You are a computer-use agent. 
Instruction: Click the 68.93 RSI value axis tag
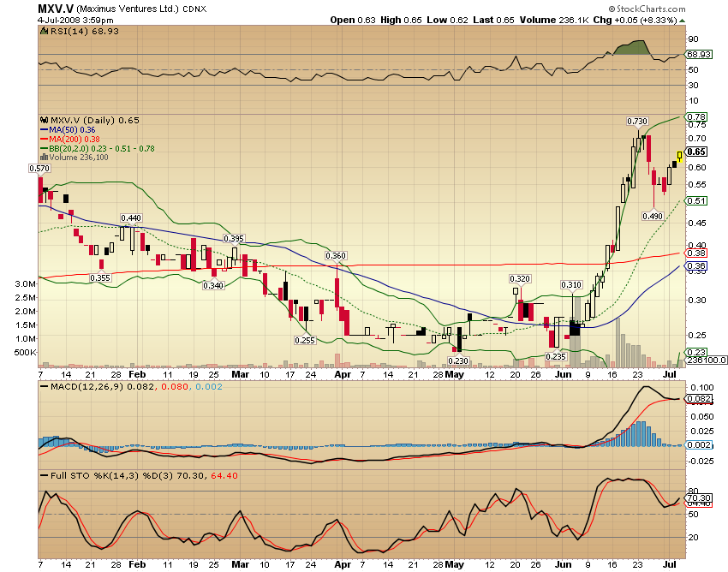(x=700, y=54)
